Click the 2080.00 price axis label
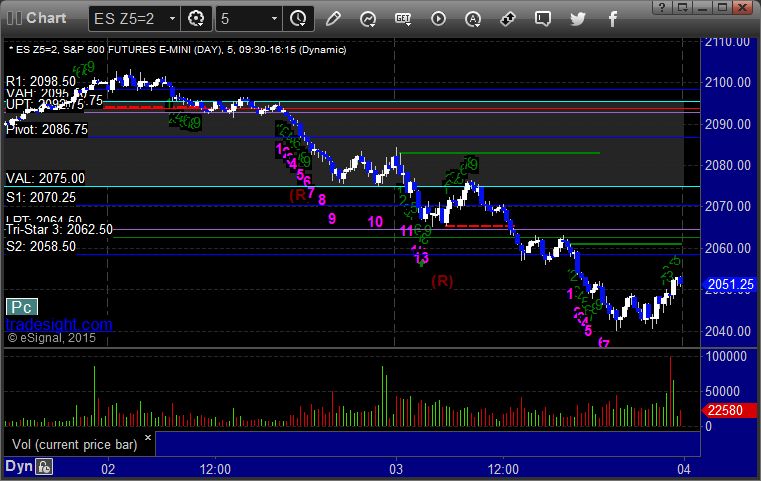761x481 pixels. 728,166
